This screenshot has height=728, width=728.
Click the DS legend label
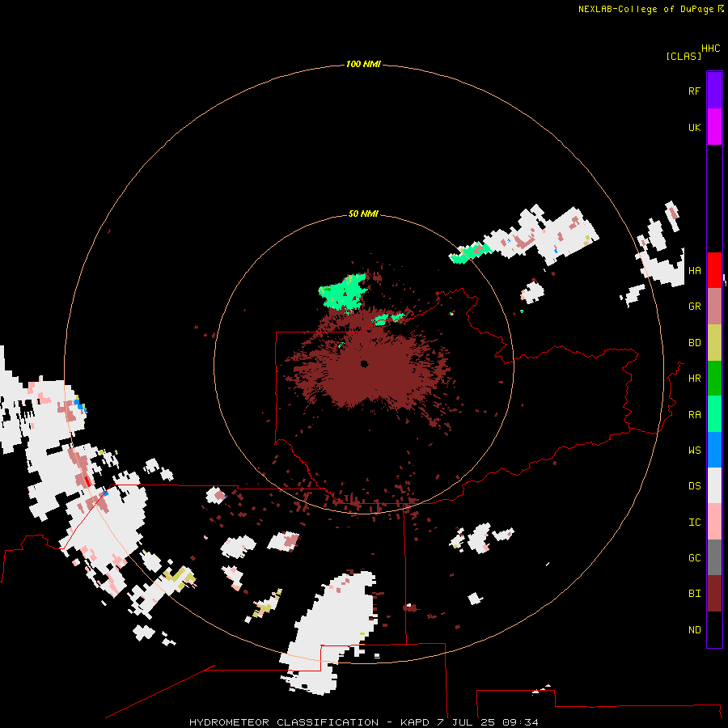[x=694, y=485]
